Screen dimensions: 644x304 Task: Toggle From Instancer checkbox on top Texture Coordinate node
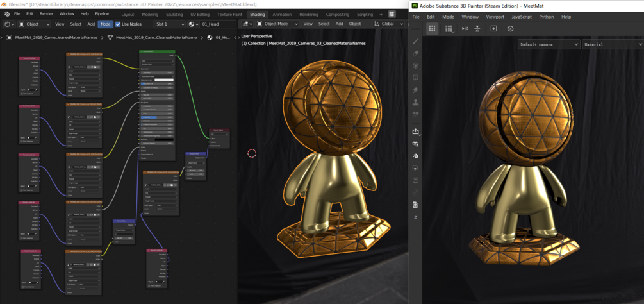(x=21, y=94)
